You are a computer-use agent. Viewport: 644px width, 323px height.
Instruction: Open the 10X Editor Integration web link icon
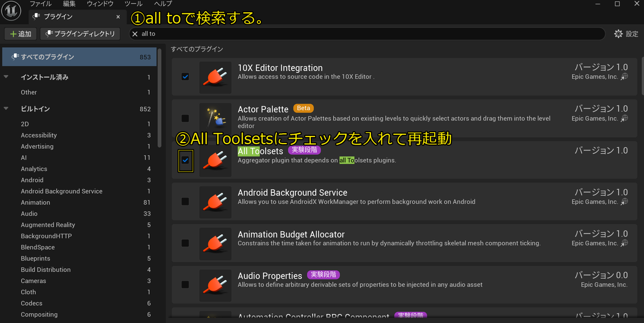pyautogui.click(x=624, y=77)
